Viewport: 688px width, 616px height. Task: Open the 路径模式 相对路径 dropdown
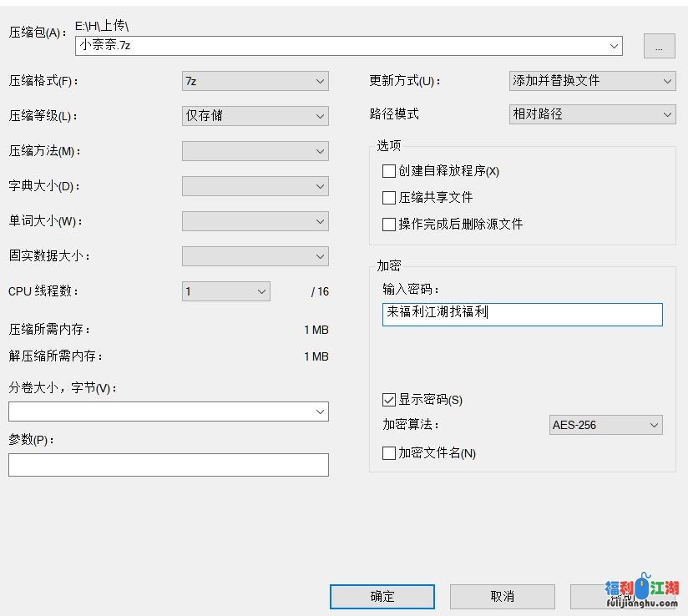[x=592, y=114]
